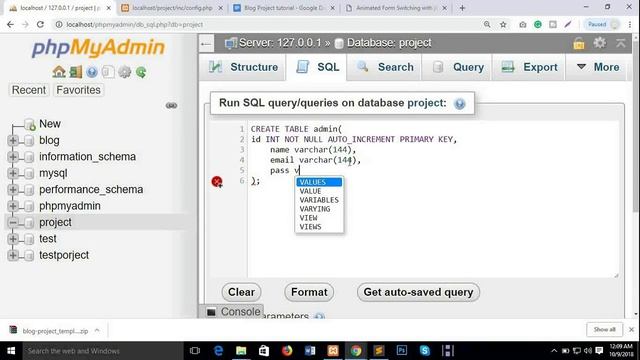Screen dimensions: 640x360
Task: Reload navigation panel green icon
Action: coord(141,72)
